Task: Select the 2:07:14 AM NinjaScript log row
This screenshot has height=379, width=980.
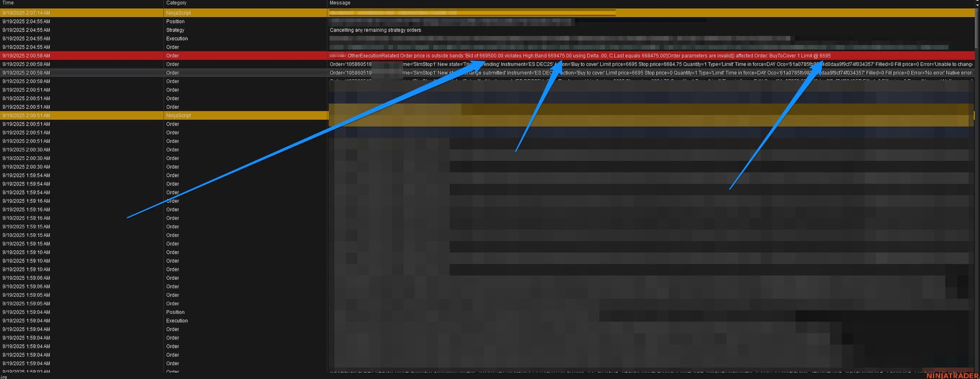Action: click(x=26, y=13)
